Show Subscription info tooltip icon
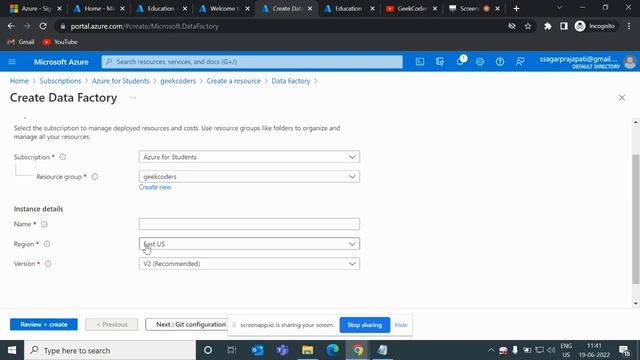The width and height of the screenshot is (640, 360). [x=62, y=157]
